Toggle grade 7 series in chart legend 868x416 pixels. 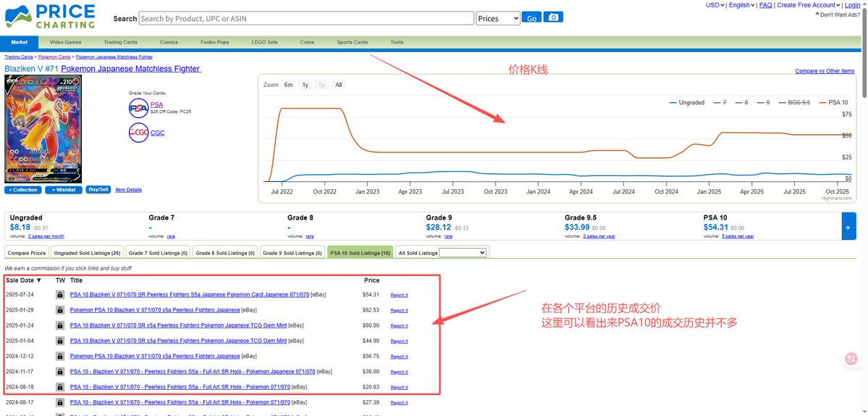click(x=720, y=102)
